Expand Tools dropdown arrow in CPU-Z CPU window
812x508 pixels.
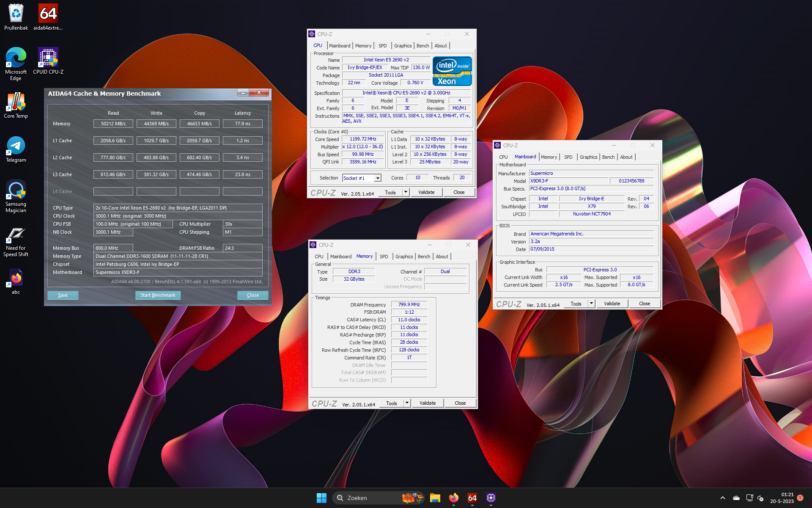pyautogui.click(x=406, y=192)
